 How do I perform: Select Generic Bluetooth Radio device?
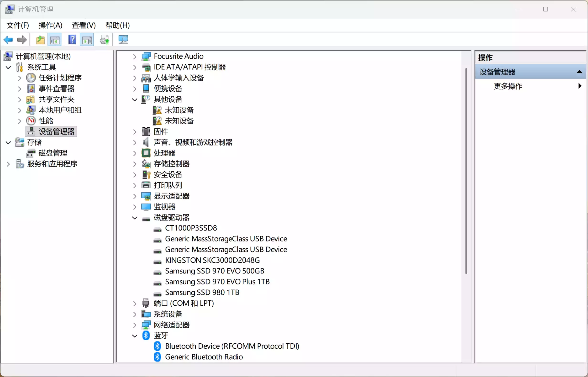point(204,357)
